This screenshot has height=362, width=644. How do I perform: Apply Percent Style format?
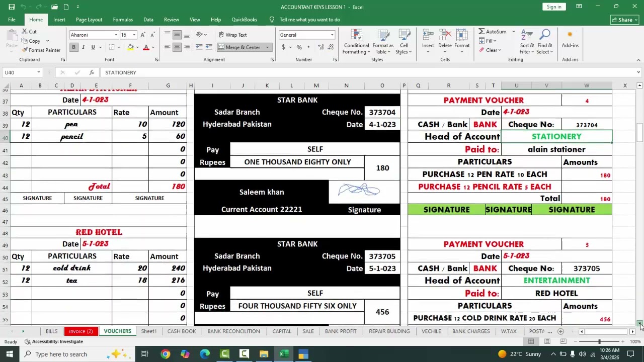299,47
